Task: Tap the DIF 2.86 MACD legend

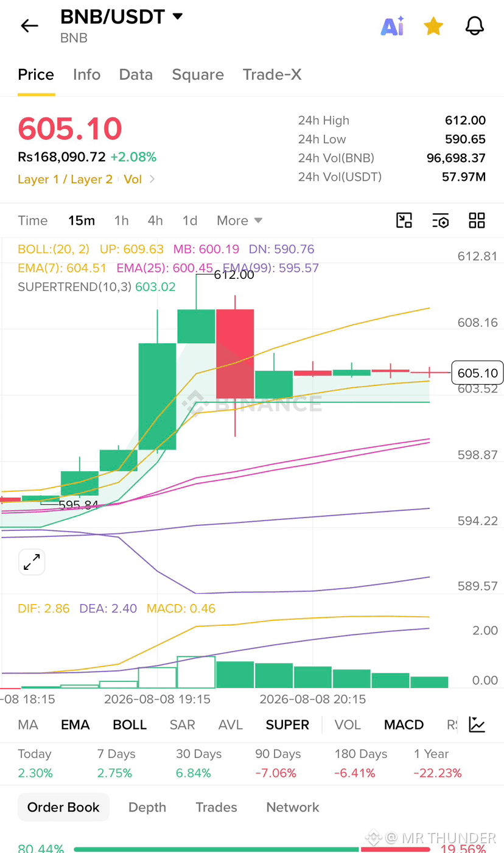Action: point(44,608)
